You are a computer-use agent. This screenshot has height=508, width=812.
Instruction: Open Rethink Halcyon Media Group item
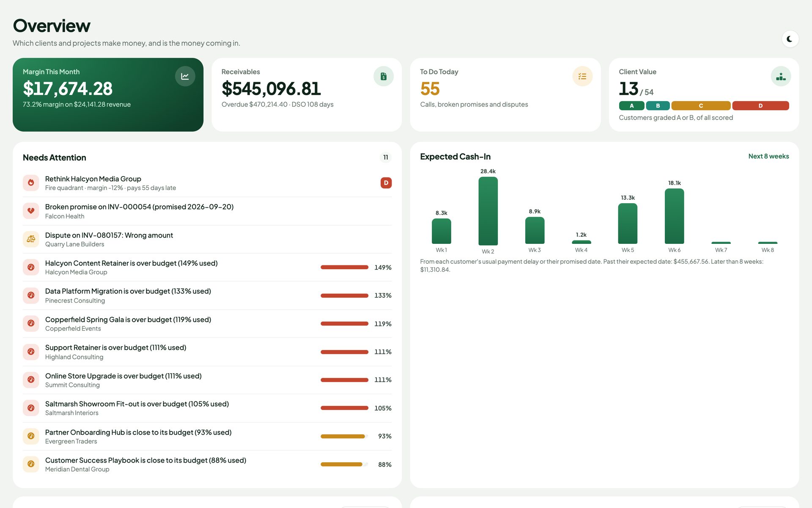click(x=207, y=183)
